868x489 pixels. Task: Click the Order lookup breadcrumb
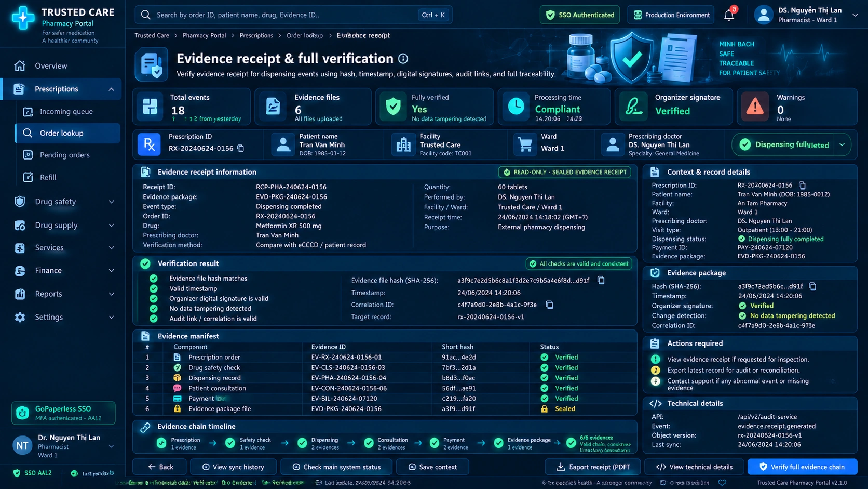pyautogui.click(x=305, y=36)
